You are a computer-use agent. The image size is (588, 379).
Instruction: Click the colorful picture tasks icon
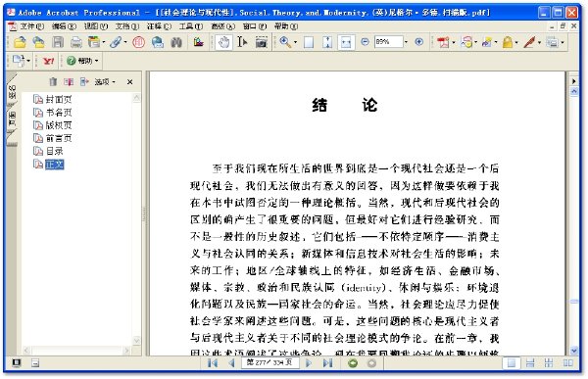pyautogui.click(x=199, y=42)
